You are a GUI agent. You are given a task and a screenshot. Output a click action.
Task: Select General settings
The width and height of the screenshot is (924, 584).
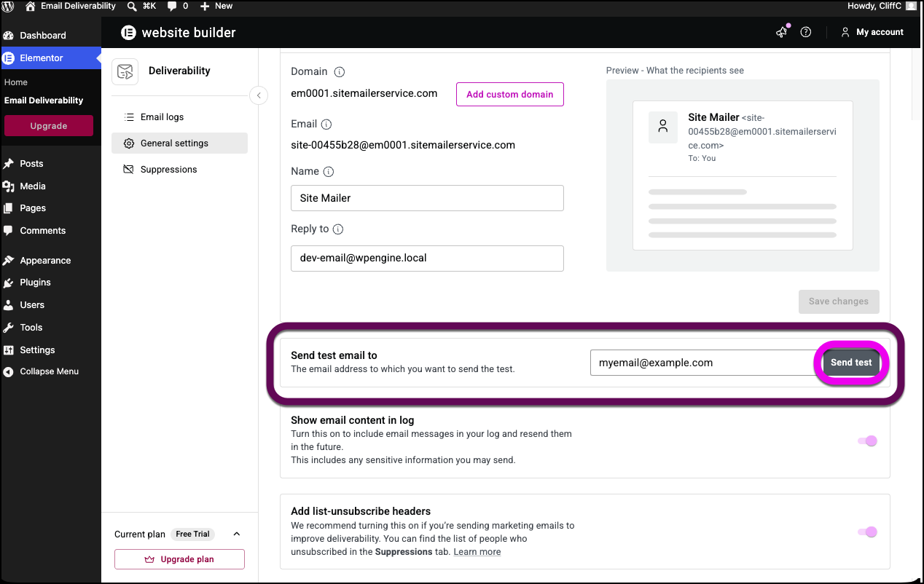(179, 143)
